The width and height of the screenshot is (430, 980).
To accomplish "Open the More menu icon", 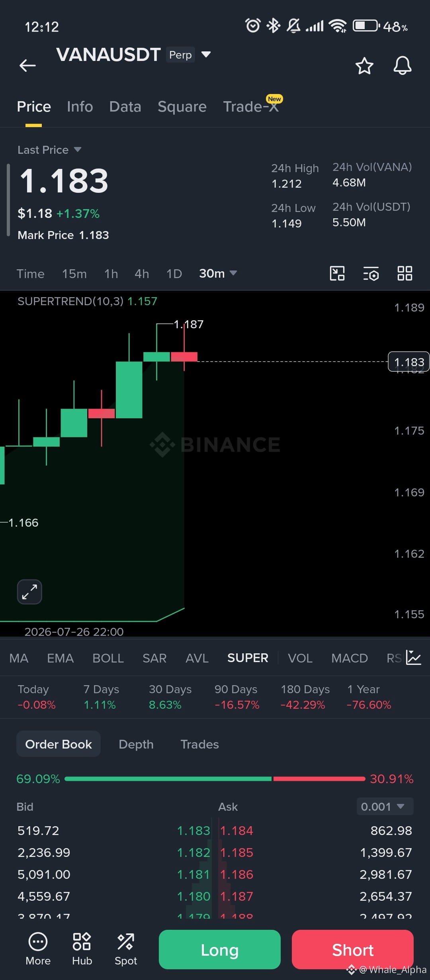I will [x=38, y=950].
